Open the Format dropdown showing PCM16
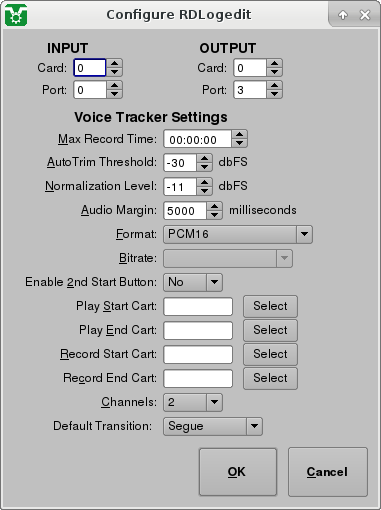 pyautogui.click(x=238, y=234)
